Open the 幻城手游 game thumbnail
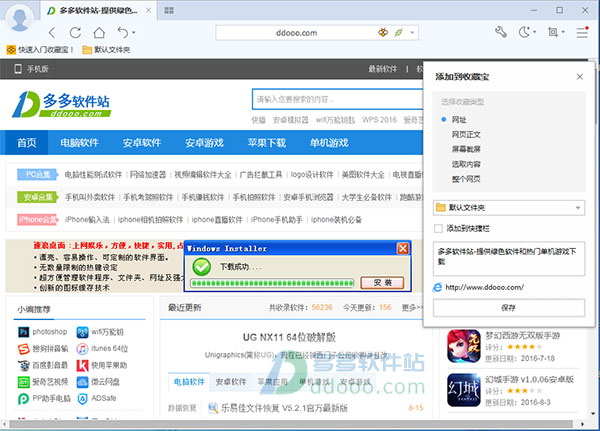Image resolution: width=600 pixels, height=431 pixels. click(463, 390)
